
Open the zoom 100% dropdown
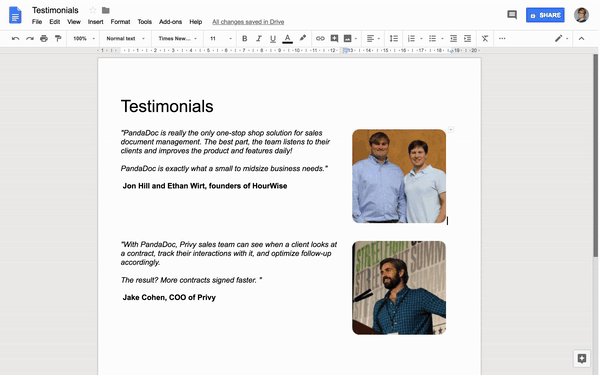(x=84, y=39)
